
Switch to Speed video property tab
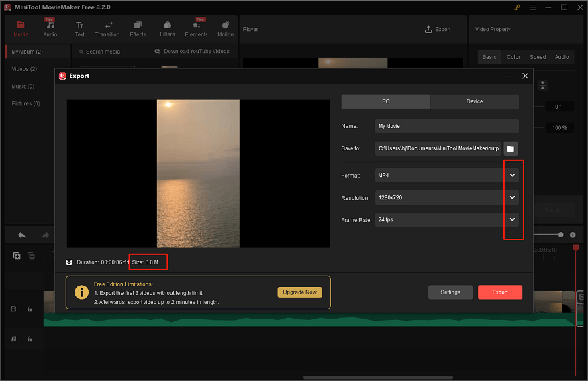tap(538, 57)
